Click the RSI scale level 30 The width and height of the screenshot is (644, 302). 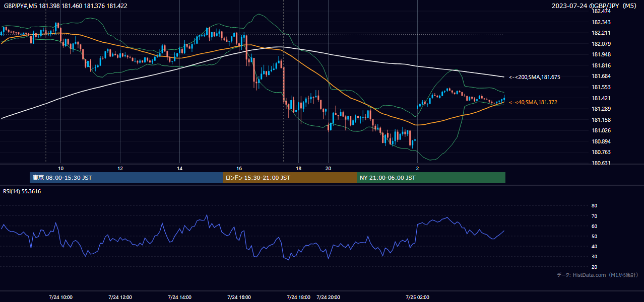pyautogui.click(x=594, y=257)
